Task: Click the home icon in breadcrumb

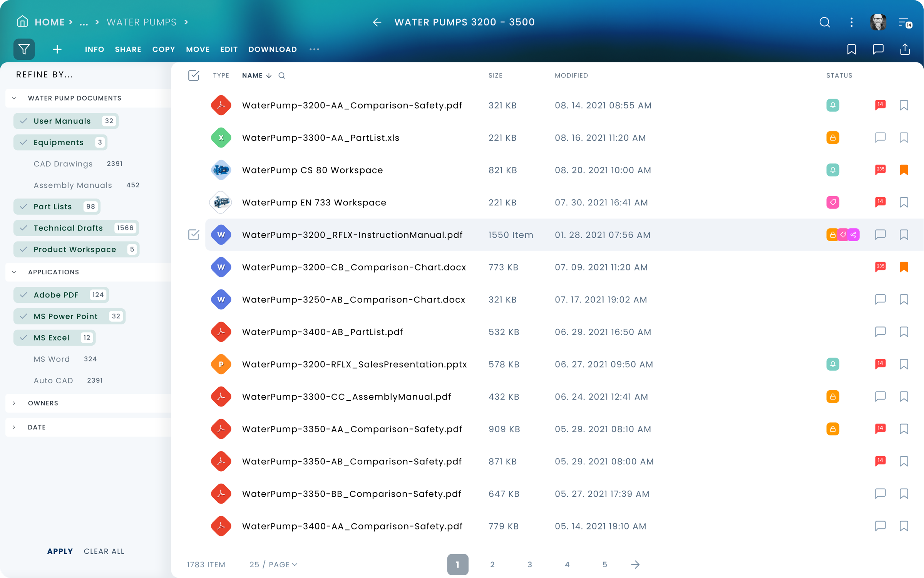Action: pos(22,22)
